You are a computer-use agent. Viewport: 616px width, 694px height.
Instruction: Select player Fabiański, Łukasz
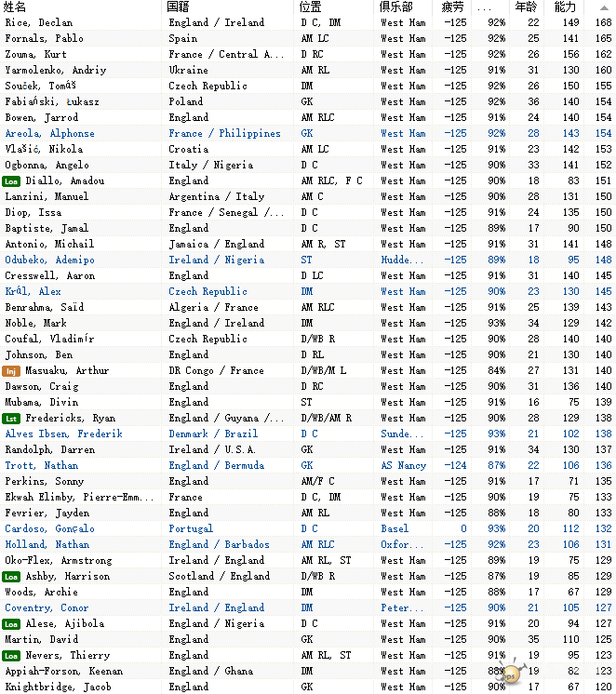tap(52, 101)
